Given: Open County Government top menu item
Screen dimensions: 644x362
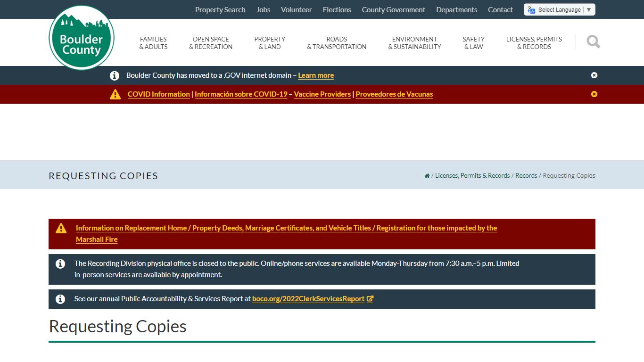Looking at the screenshot, I should point(394,10).
